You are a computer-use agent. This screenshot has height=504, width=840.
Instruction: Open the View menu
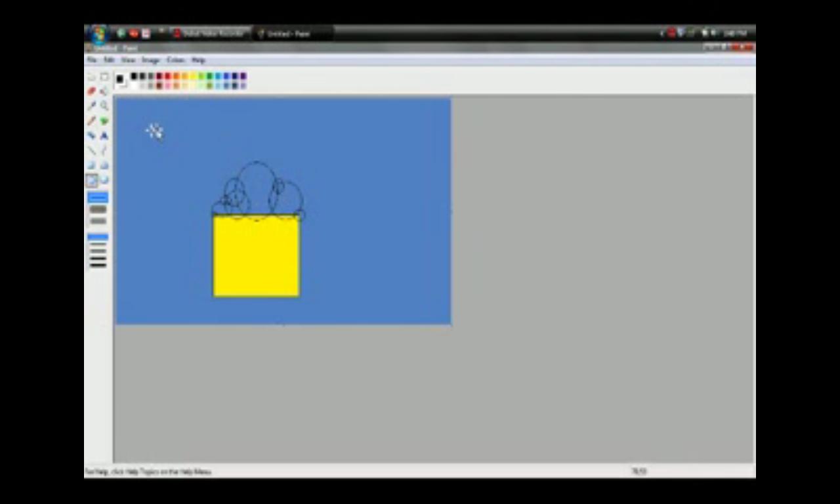[128, 60]
